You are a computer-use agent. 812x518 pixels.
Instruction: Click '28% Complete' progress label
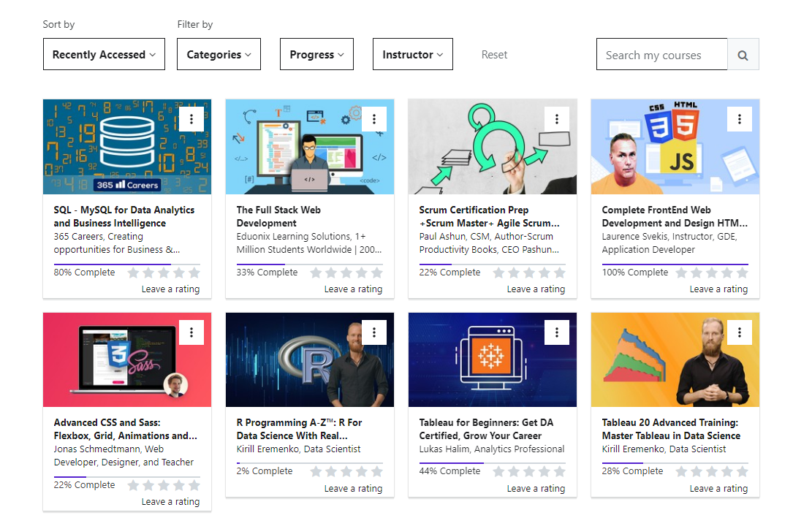pos(632,471)
